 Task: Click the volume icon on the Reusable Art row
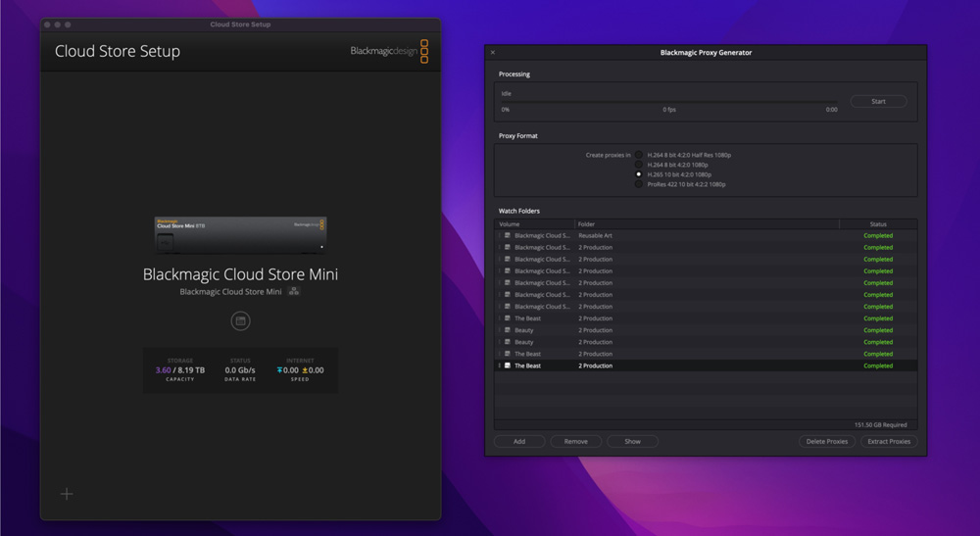pos(507,236)
